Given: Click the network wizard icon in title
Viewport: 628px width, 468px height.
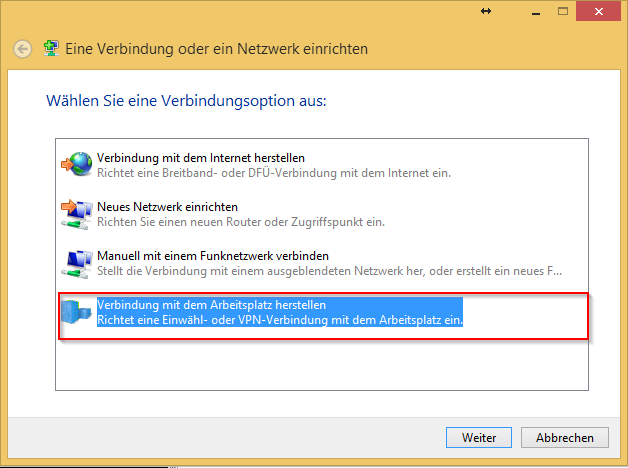Looking at the screenshot, I should 51,48.
